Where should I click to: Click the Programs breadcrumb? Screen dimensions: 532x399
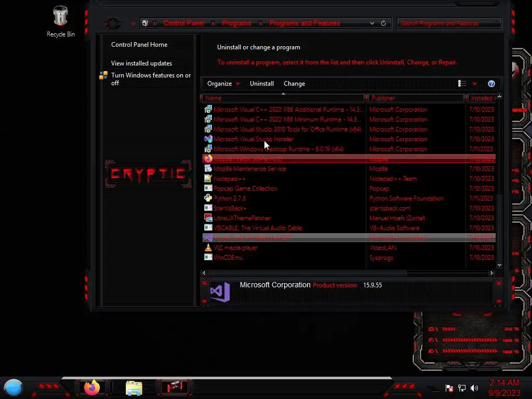pyautogui.click(x=236, y=23)
